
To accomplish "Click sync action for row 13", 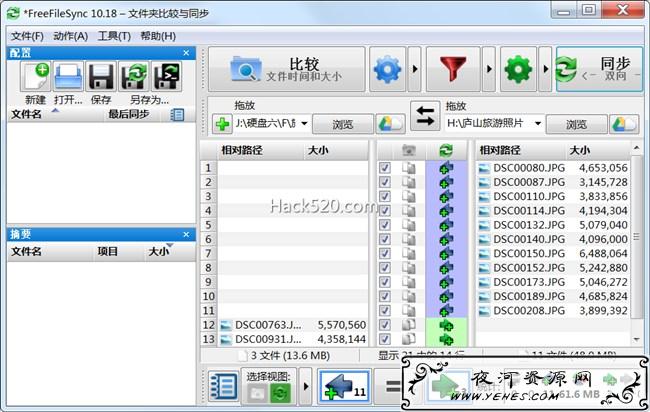I will point(446,340).
